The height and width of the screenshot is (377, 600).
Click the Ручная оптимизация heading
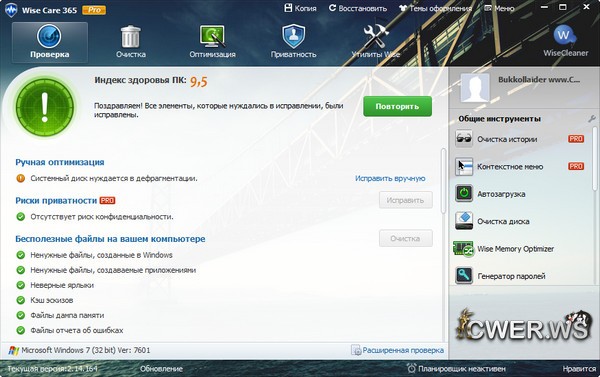60,162
